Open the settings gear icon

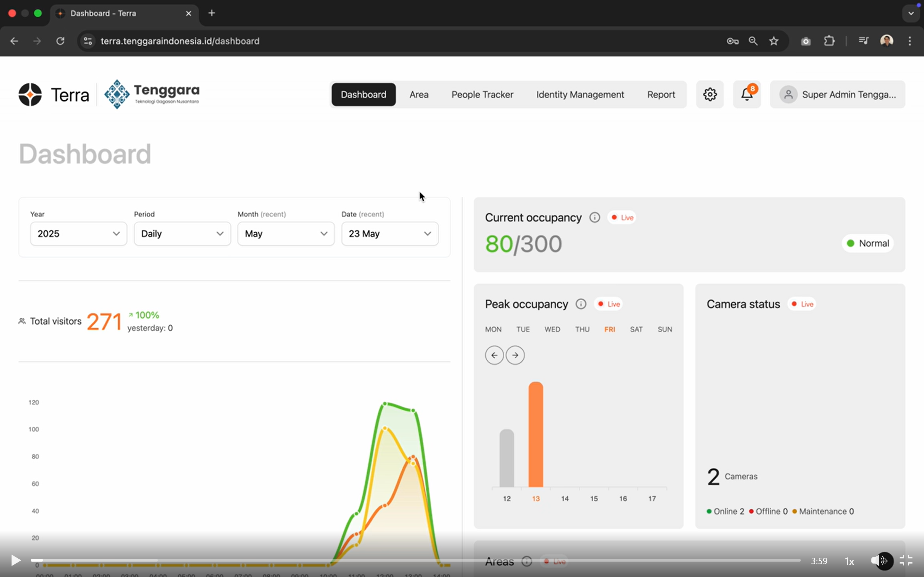(x=709, y=94)
